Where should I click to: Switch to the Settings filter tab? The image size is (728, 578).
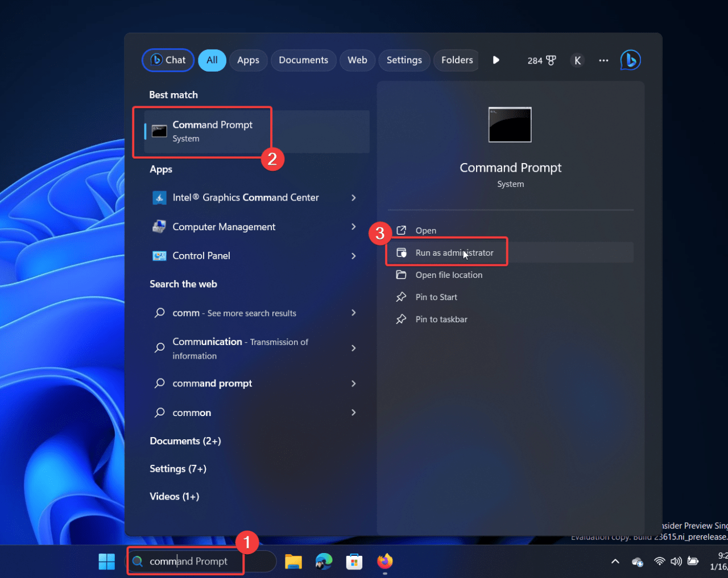pyautogui.click(x=404, y=60)
